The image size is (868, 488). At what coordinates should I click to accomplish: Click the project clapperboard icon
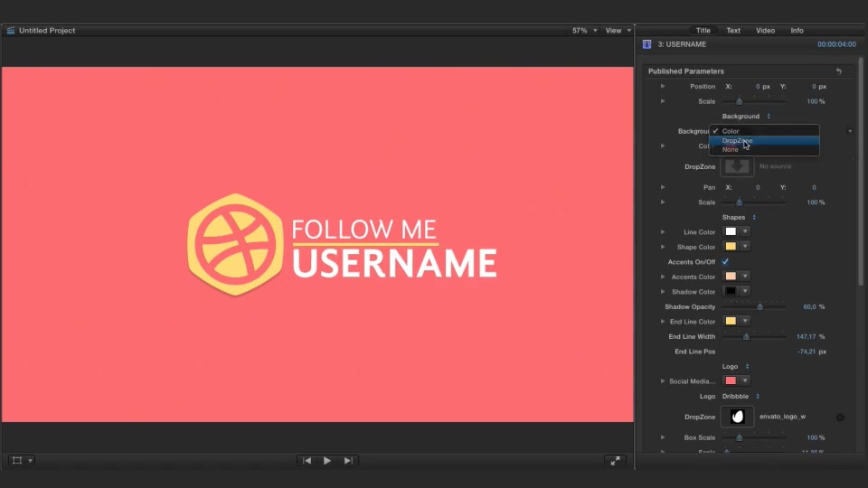[11, 31]
